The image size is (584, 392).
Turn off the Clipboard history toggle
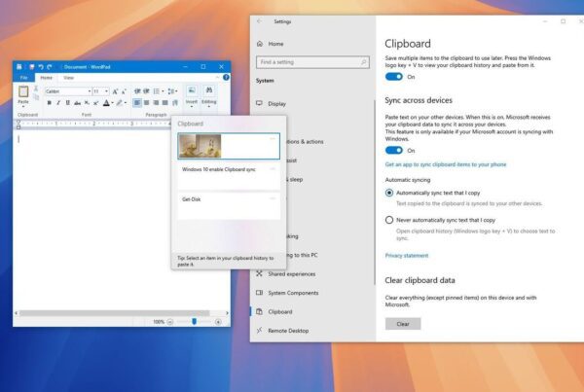click(x=393, y=77)
